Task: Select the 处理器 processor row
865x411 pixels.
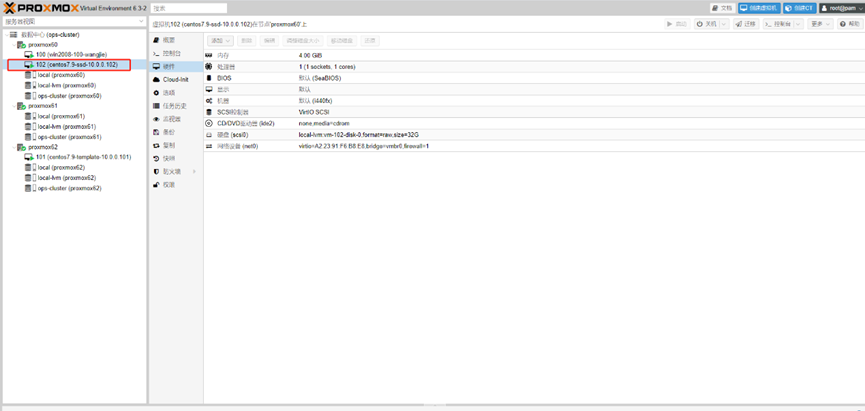Action: (x=534, y=66)
